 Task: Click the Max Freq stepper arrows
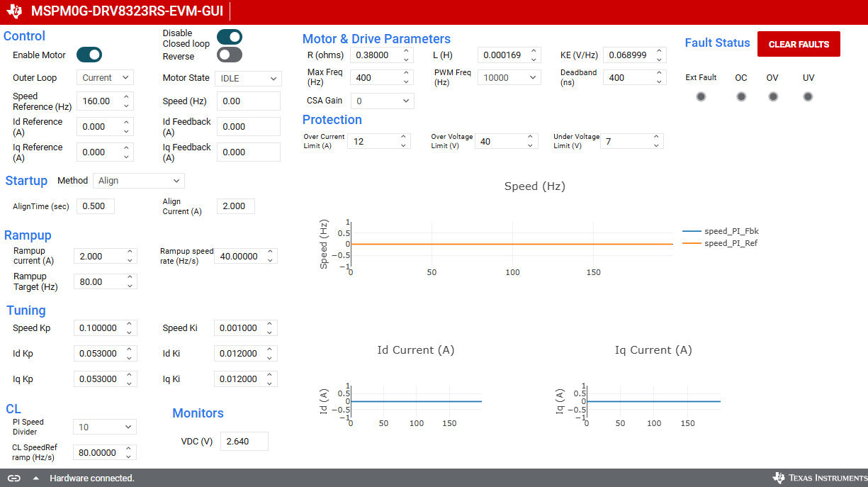point(406,77)
